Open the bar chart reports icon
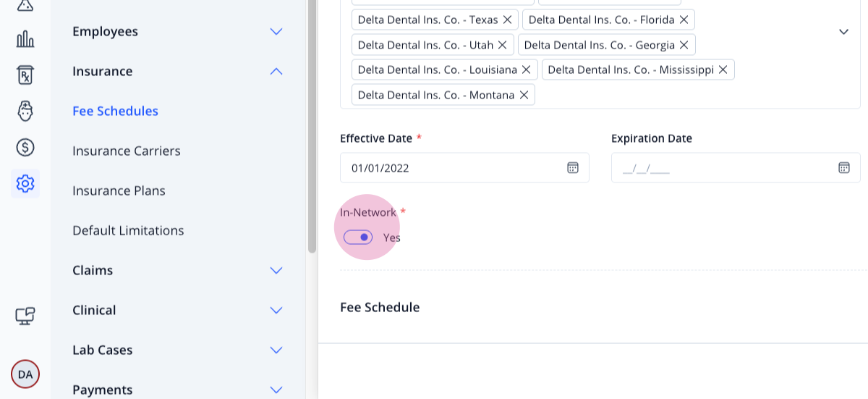The image size is (868, 399). point(25,38)
